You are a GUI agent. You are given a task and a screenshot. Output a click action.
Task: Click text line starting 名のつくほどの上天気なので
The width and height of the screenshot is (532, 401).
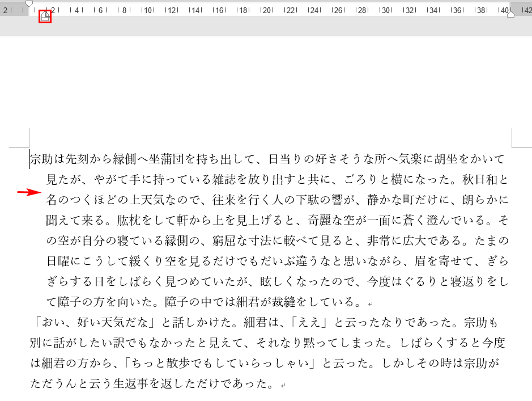(x=277, y=200)
